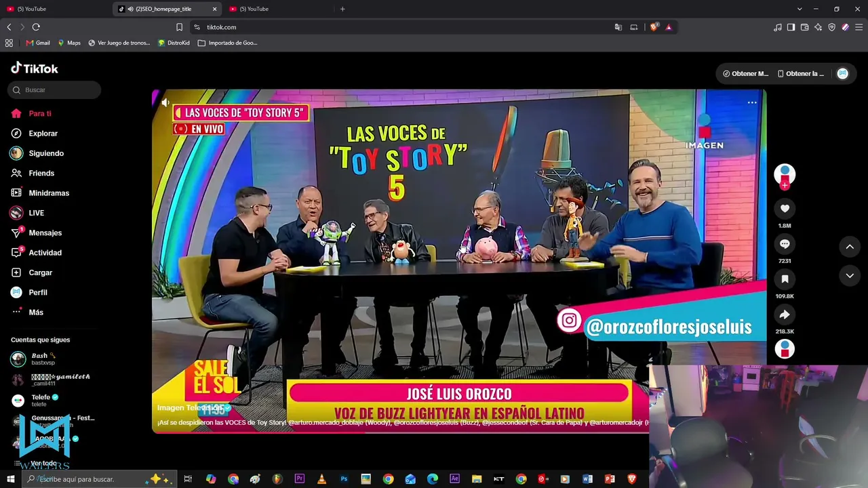Open the sound disc under the share button

785,349
